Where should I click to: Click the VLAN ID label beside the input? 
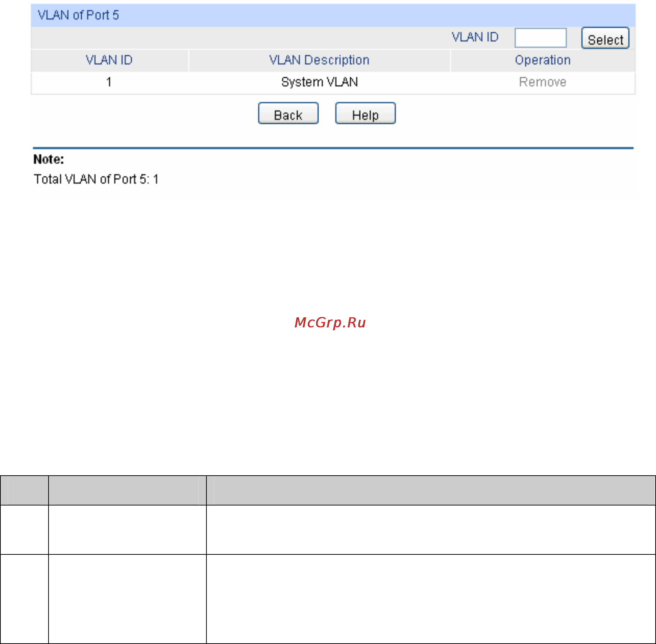coord(475,37)
